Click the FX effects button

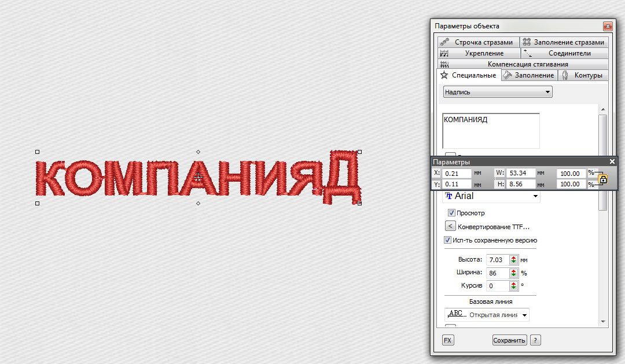[447, 340]
